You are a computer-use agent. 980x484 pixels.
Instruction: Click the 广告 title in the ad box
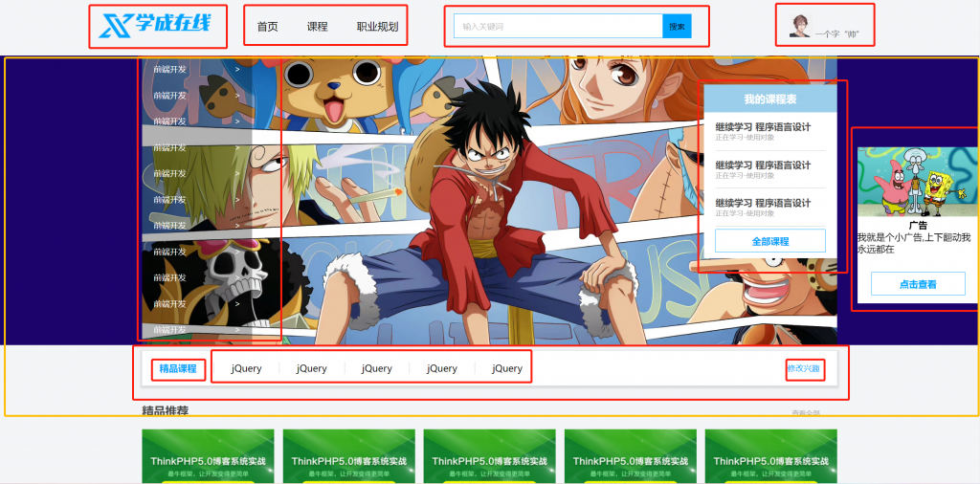[x=918, y=226]
